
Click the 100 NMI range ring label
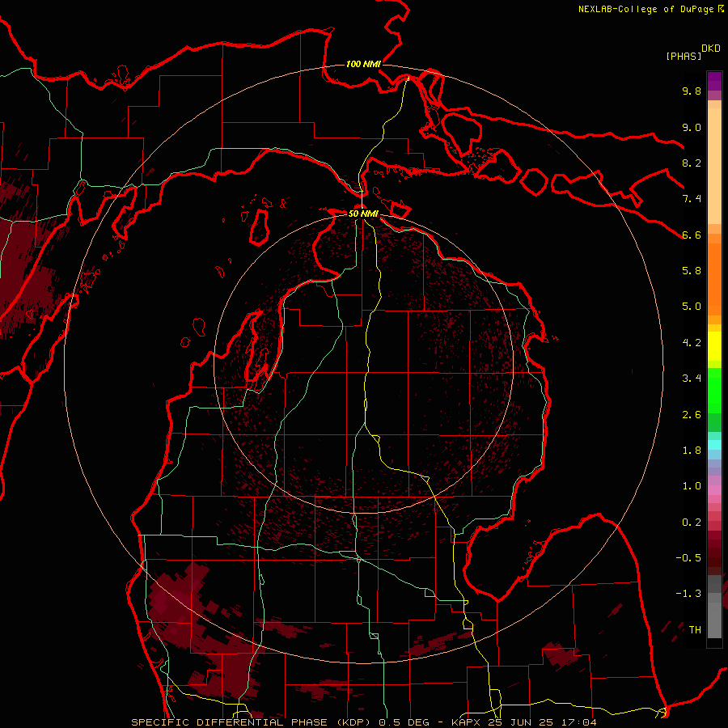coord(363,64)
